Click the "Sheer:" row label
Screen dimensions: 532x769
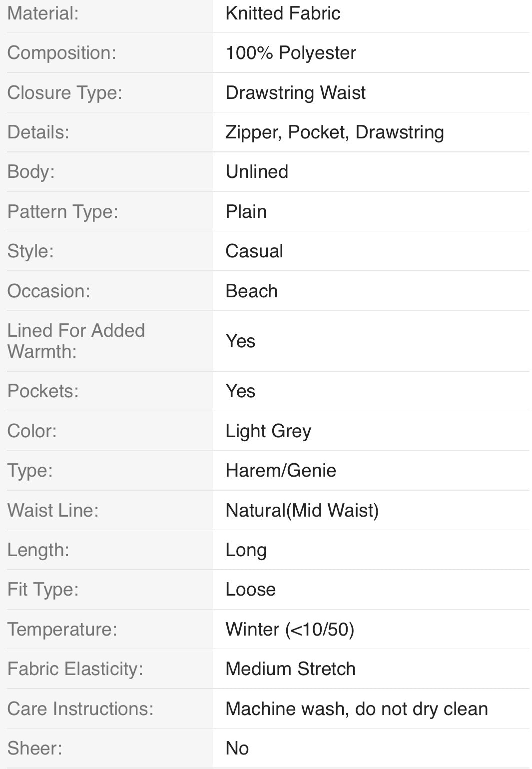pos(34,749)
